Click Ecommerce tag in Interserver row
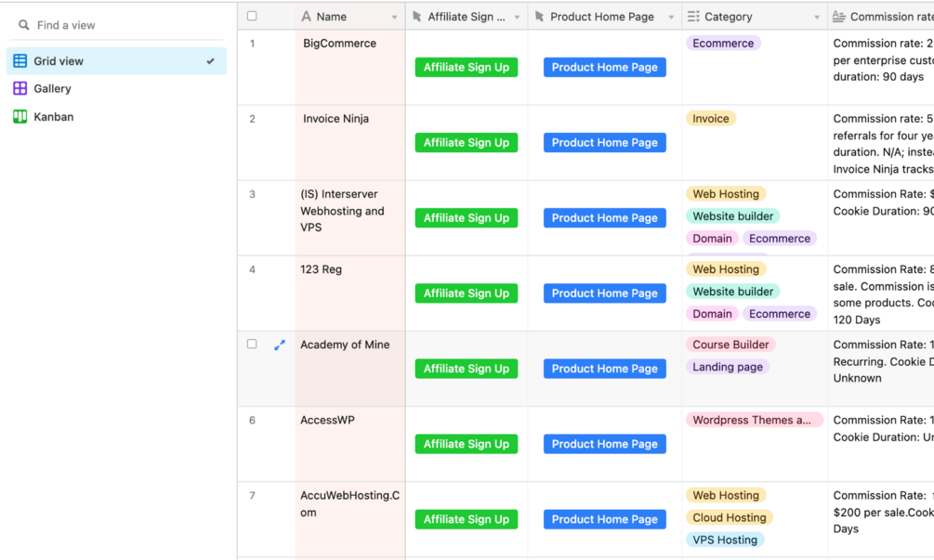The image size is (934, 560). click(x=779, y=239)
